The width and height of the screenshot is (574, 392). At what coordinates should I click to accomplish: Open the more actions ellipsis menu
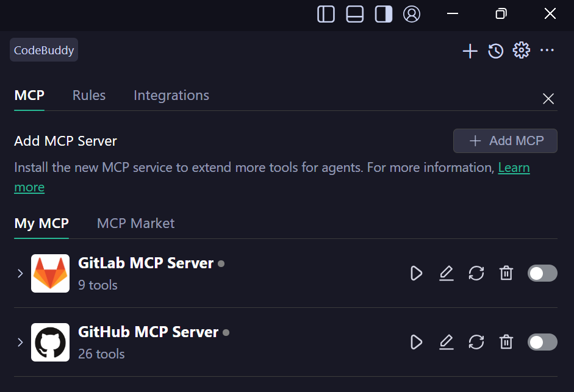547,51
